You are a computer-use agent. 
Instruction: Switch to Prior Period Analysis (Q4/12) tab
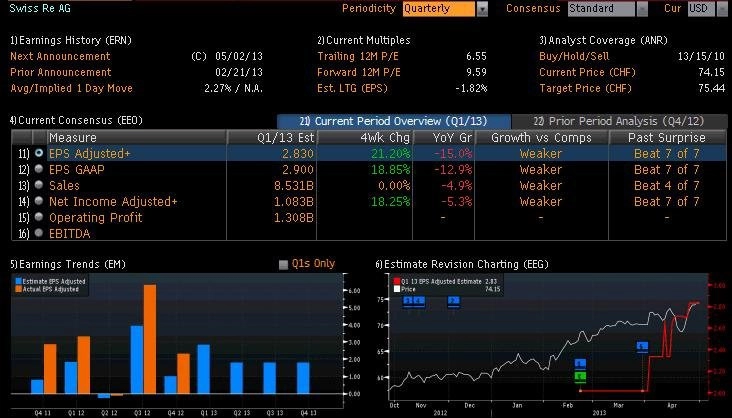coord(619,121)
